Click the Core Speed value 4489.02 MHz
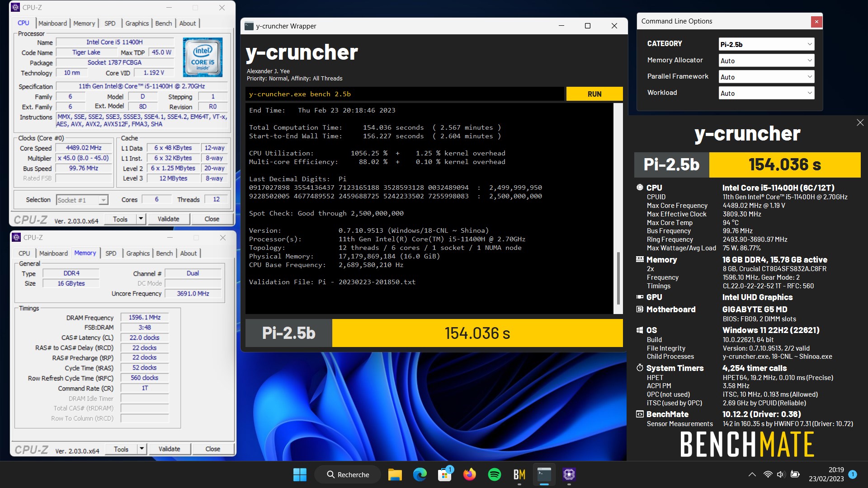 [x=84, y=148]
